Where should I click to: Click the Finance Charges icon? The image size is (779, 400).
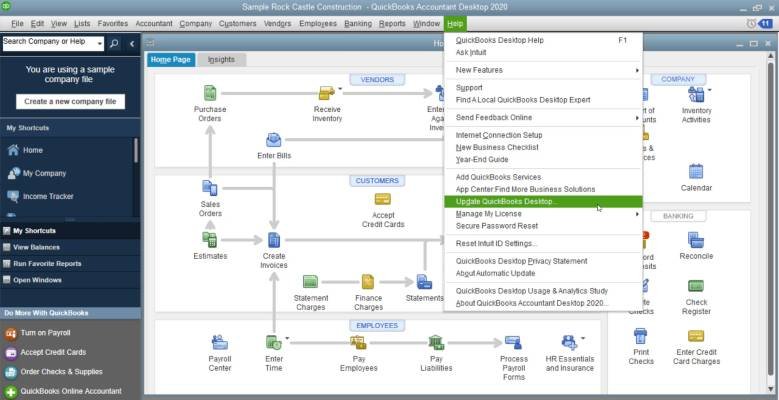tap(368, 282)
